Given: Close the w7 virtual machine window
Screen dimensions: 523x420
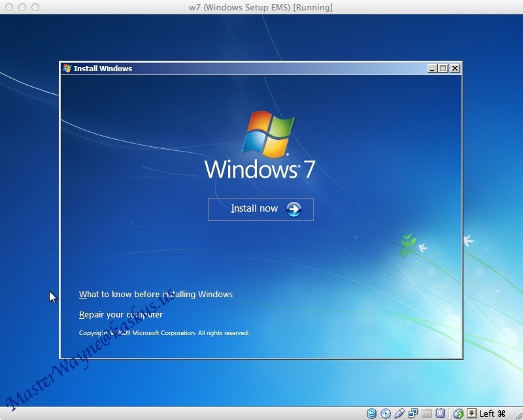Looking at the screenshot, I should (8, 7).
